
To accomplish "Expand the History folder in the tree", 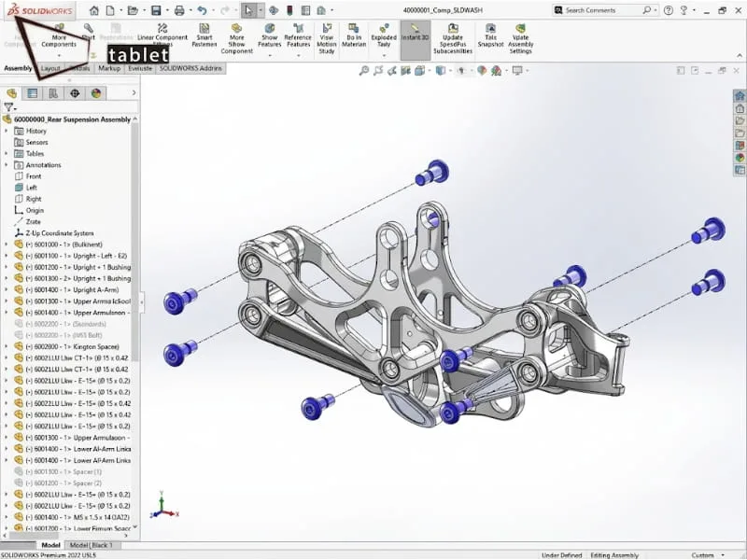I will (7, 131).
